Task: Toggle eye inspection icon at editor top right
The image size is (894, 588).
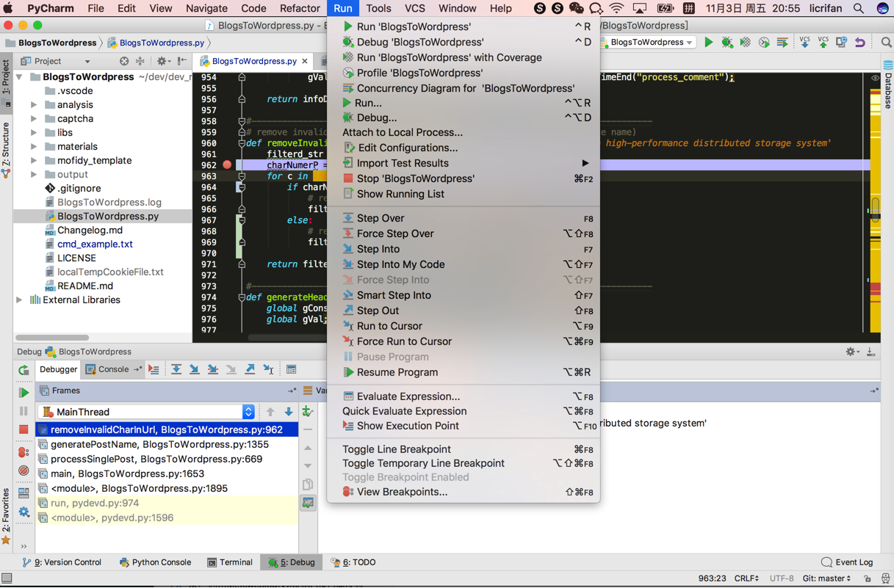Action: (875, 77)
